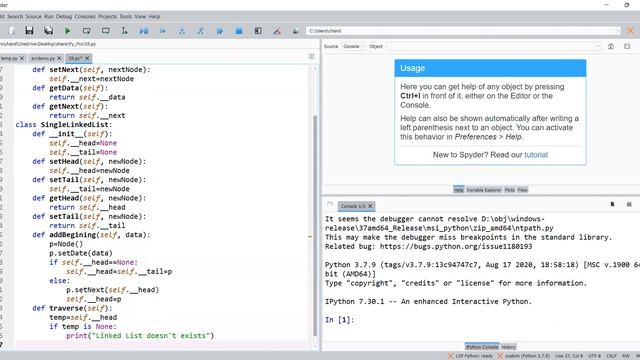
Task: Close the arrdemo.py editor tab
Action: (x=59, y=58)
